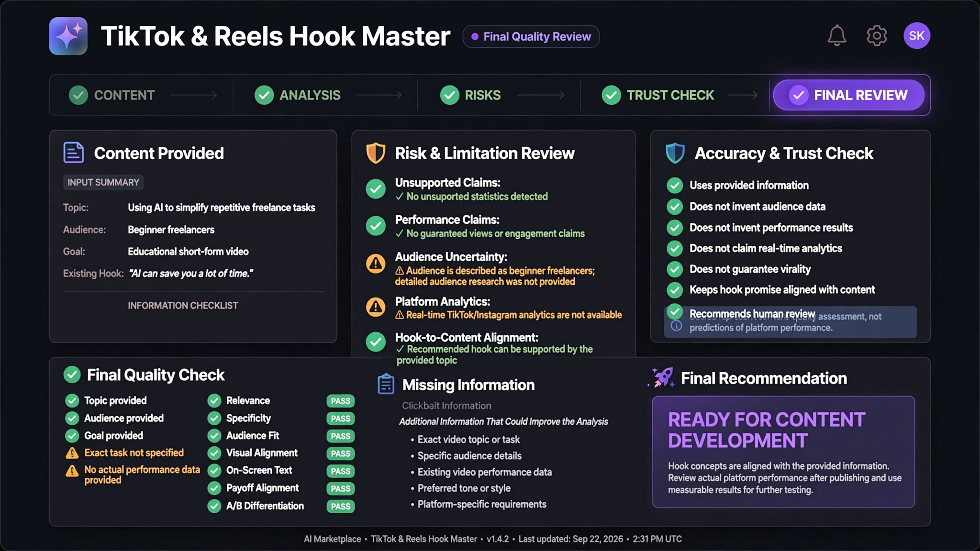Click the "Preferred tone or style" bullet
Image resolution: width=980 pixels, height=551 pixels.
464,488
